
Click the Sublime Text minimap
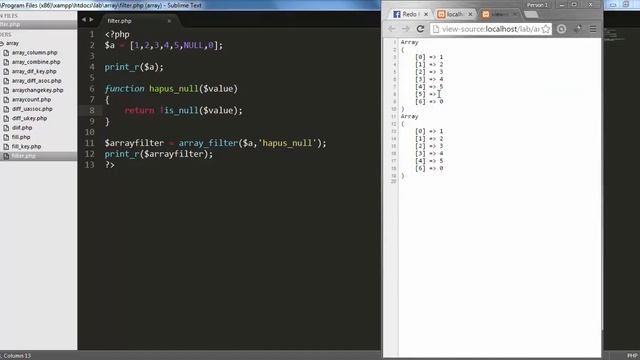point(615,35)
